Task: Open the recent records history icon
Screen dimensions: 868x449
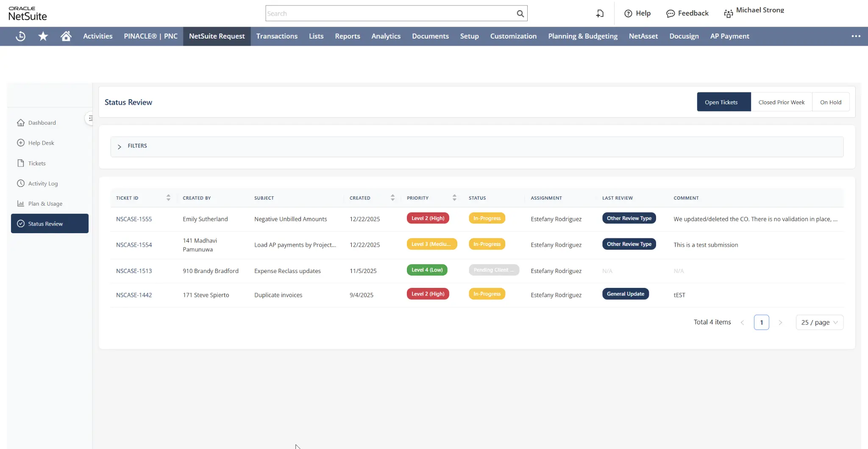Action: tap(20, 36)
